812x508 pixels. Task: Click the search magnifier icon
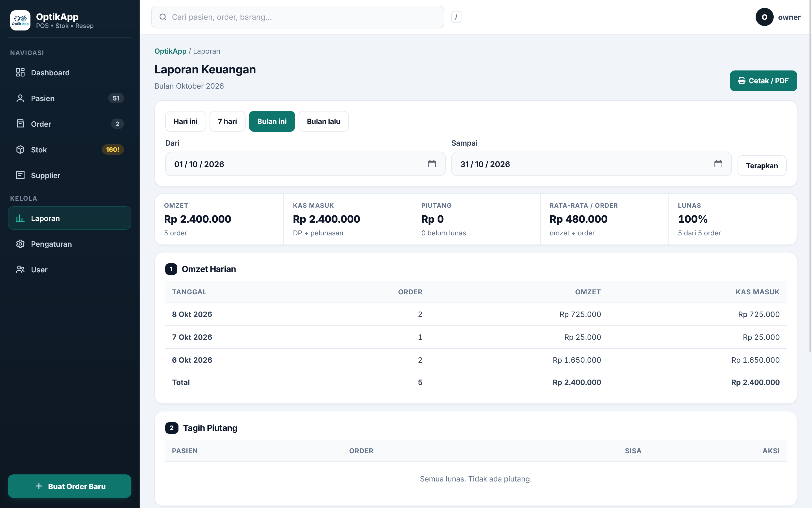coord(163,17)
